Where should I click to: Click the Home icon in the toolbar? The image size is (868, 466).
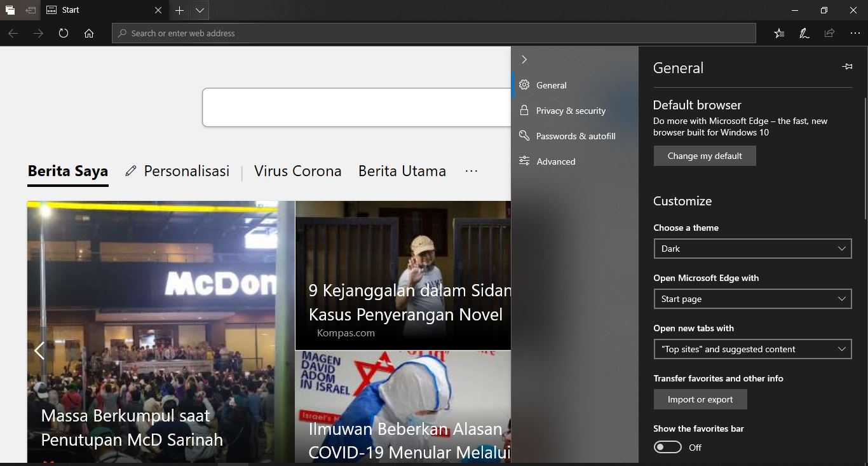pyautogui.click(x=89, y=33)
